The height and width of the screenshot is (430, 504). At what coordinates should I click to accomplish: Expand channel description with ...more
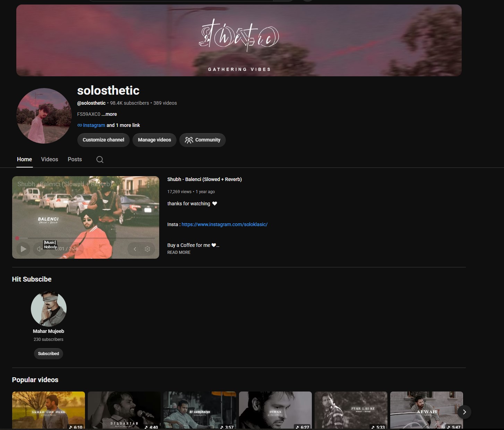(109, 114)
